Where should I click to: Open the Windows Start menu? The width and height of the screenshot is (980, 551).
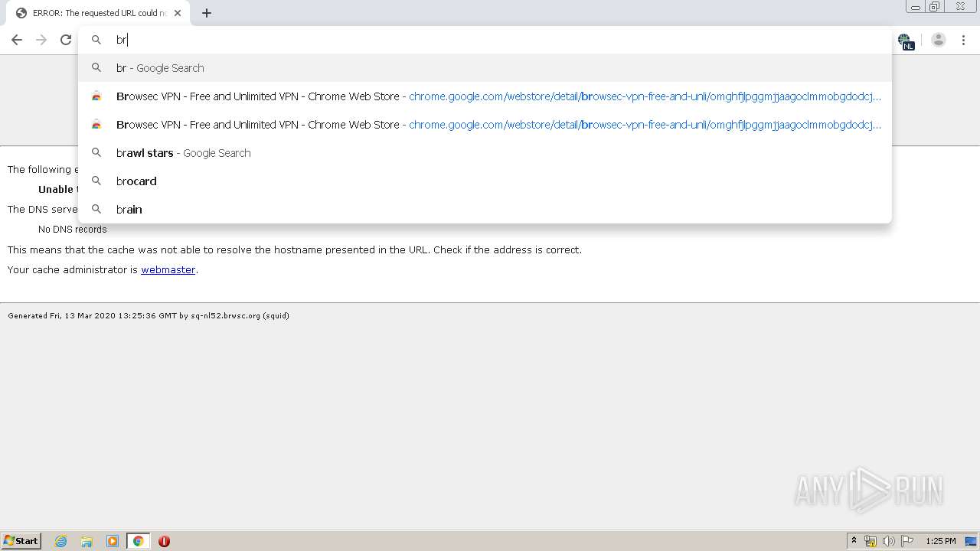click(21, 541)
